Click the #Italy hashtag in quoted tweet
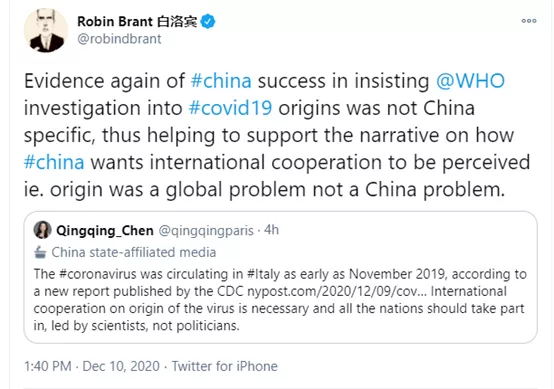This screenshot has width=554, height=389. 260,274
